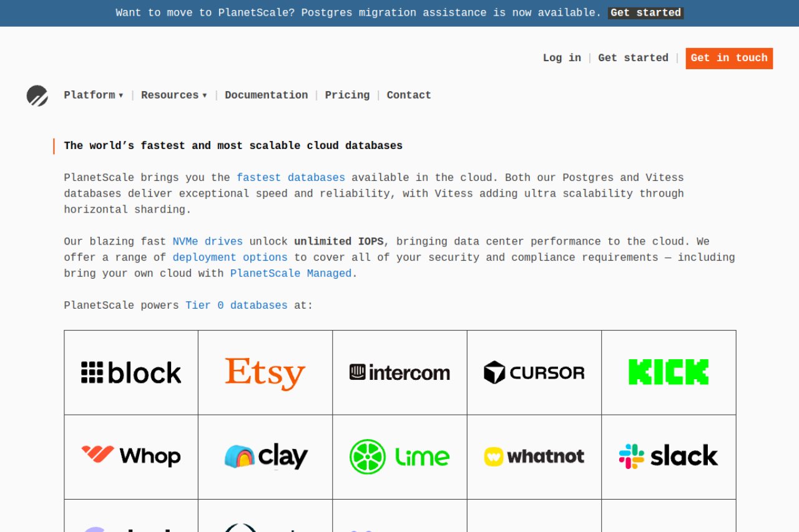
Task: Open the Documentation nav item
Action: [266, 95]
